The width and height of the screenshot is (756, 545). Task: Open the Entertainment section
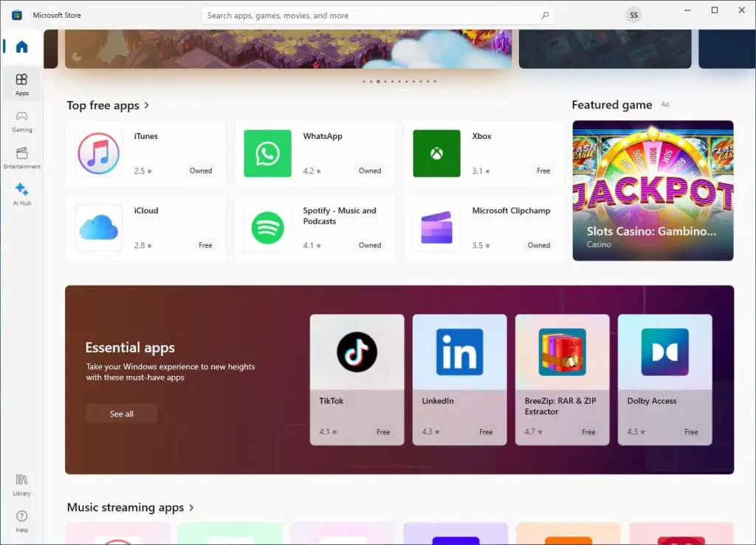coord(21,157)
